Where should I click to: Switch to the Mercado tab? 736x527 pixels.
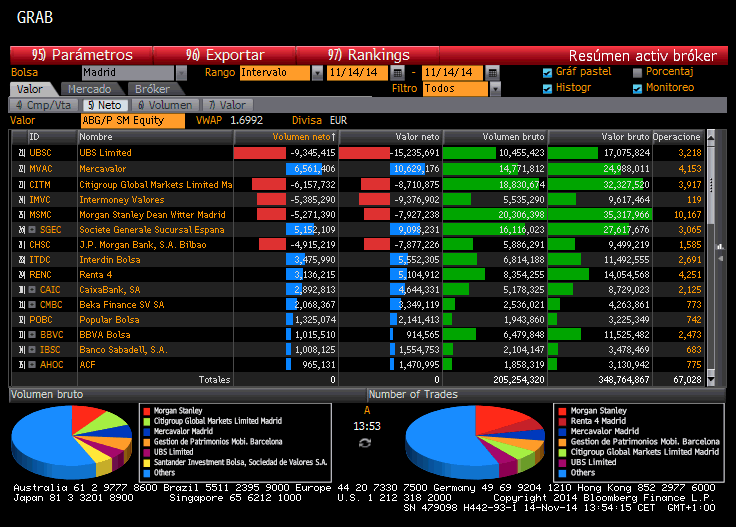[x=89, y=89]
